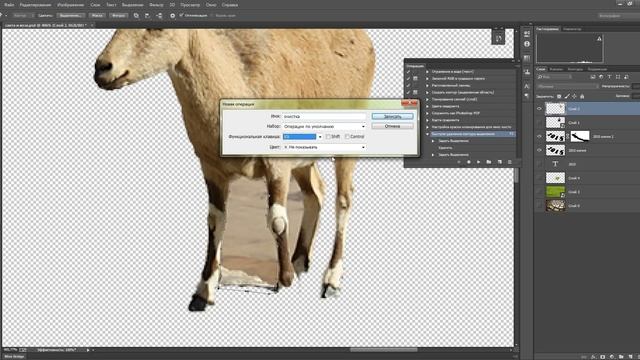640x360 pixels.
Task: Filter layers by pixel layer icon
Action: [593, 77]
